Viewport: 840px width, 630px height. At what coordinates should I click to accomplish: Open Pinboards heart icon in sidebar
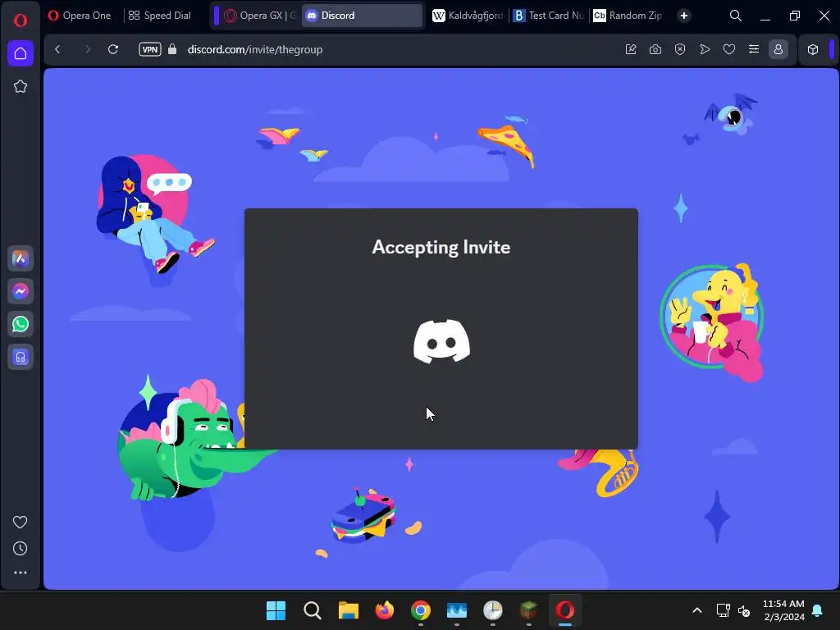tap(21, 522)
